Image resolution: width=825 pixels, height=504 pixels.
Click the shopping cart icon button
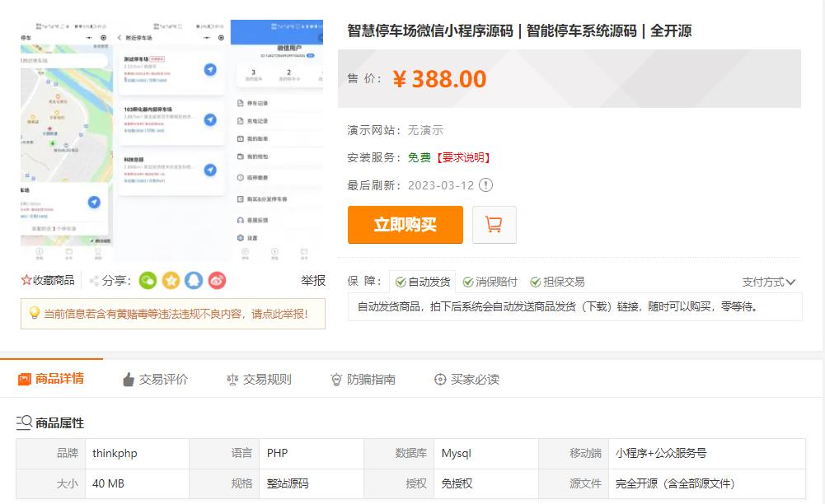click(x=494, y=225)
